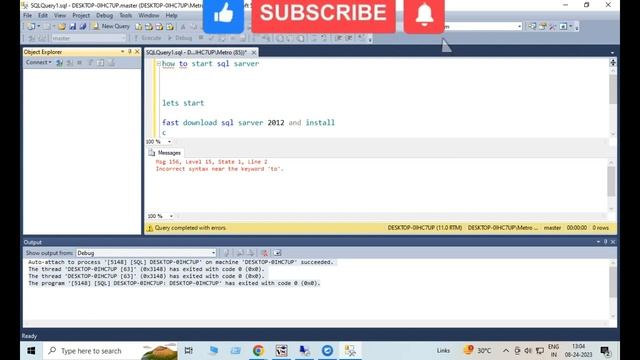Click the Connect Object Explorer icon
Image resolution: width=640 pixels, height=360 pixels.
[60, 62]
